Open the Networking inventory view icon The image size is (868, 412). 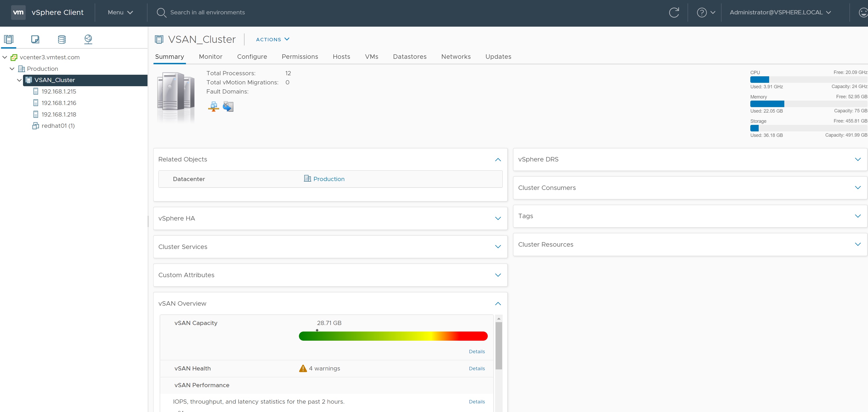click(x=88, y=39)
